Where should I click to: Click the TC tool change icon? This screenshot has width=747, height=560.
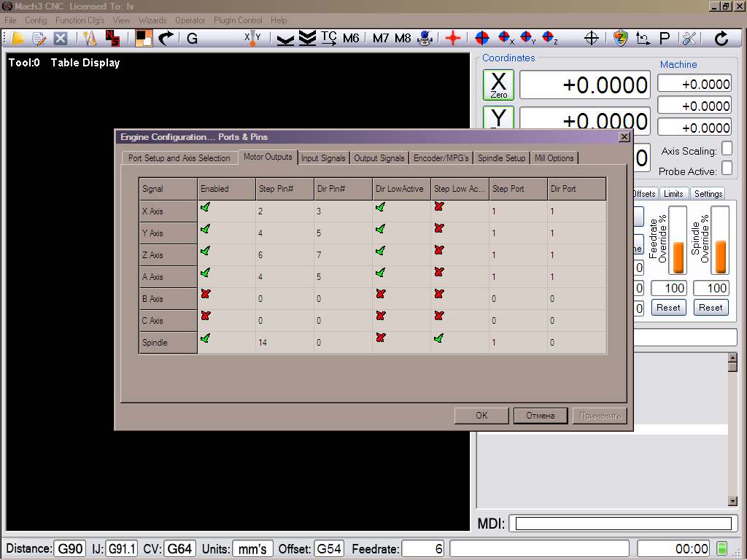pos(328,38)
